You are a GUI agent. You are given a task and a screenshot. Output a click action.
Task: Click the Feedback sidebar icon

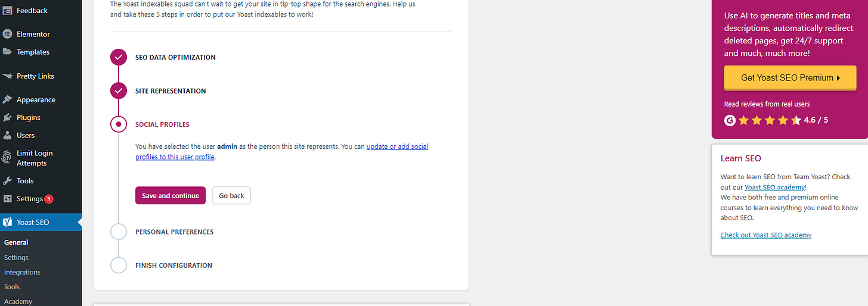(7, 11)
